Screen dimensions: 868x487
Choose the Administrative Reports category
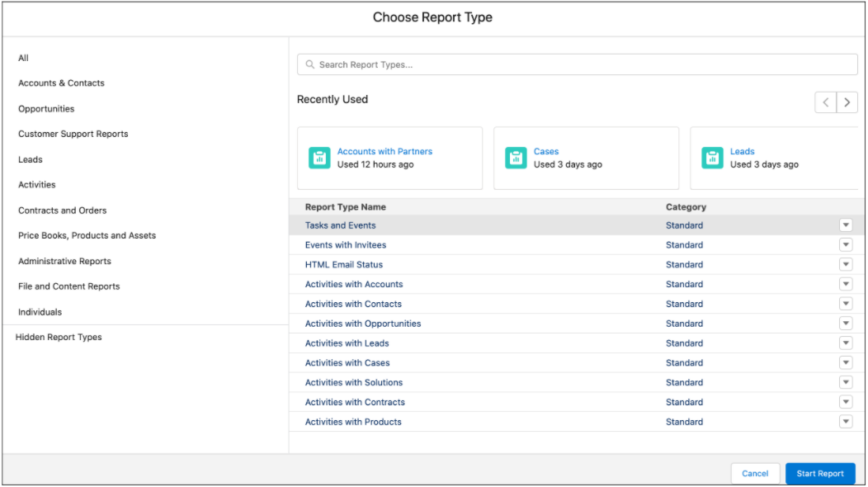click(64, 261)
